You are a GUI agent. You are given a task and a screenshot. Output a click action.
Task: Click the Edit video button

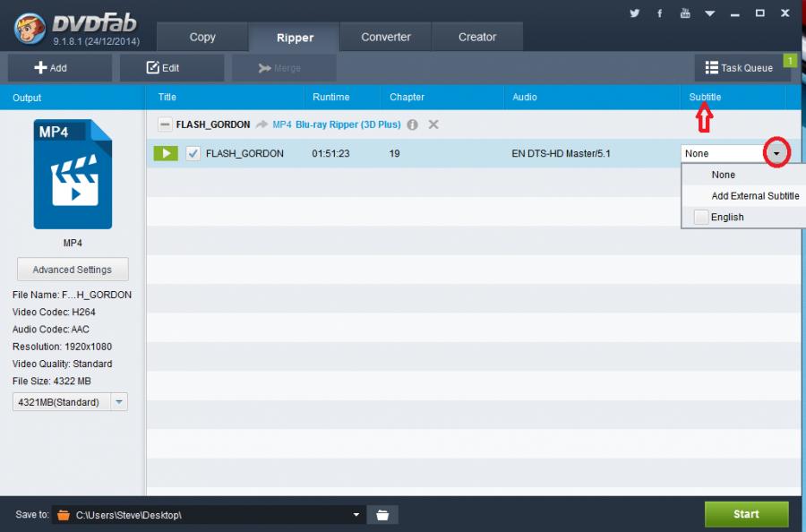pos(172,68)
